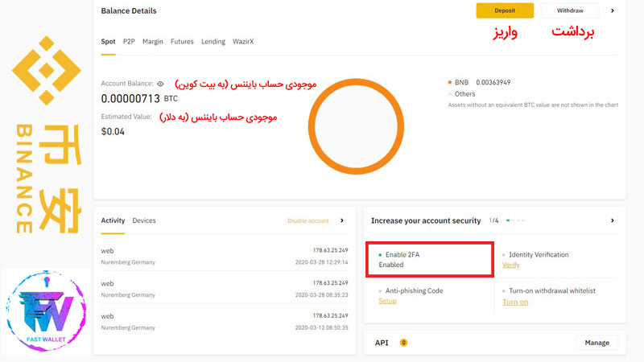Click the 0.00000713 BTC balance value

tap(139, 98)
